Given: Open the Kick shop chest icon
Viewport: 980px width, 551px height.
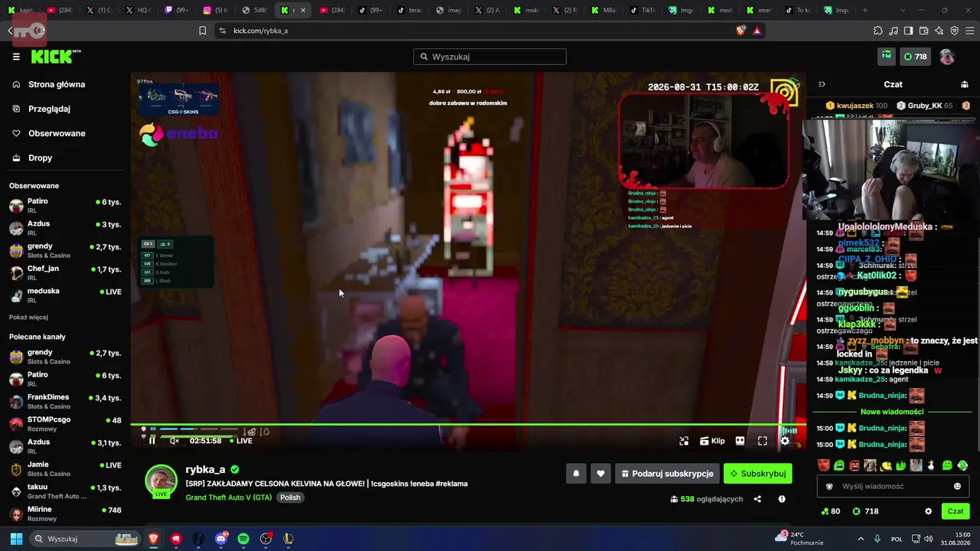Looking at the screenshot, I should (886, 56).
